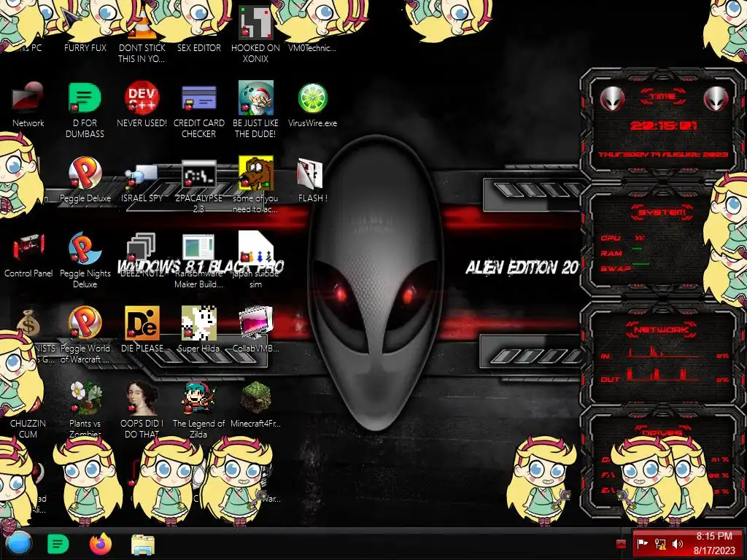The width and height of the screenshot is (747, 560).
Task: Open green chat app in taskbar
Action: coord(58,544)
